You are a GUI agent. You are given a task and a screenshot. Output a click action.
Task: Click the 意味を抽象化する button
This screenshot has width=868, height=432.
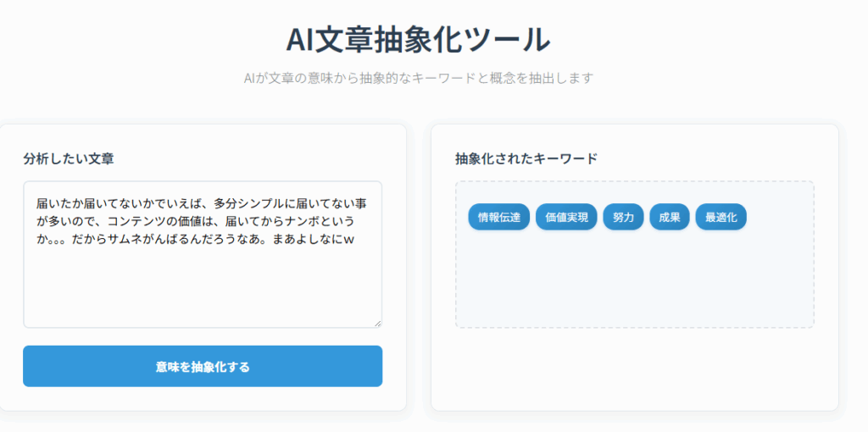(x=203, y=366)
